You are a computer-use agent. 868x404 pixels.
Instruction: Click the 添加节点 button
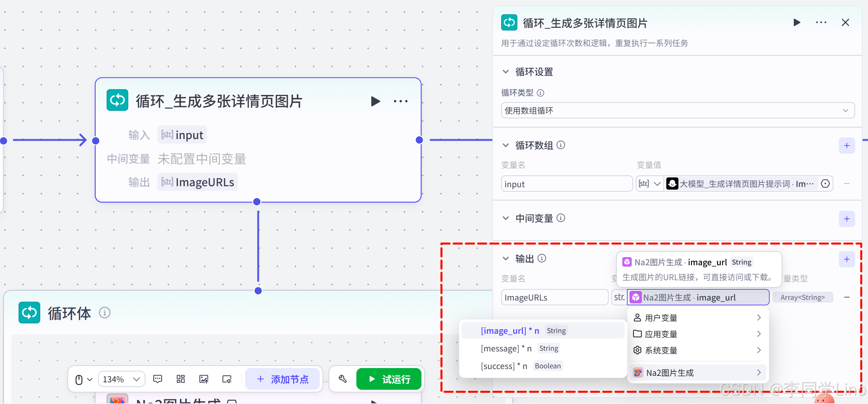point(282,379)
